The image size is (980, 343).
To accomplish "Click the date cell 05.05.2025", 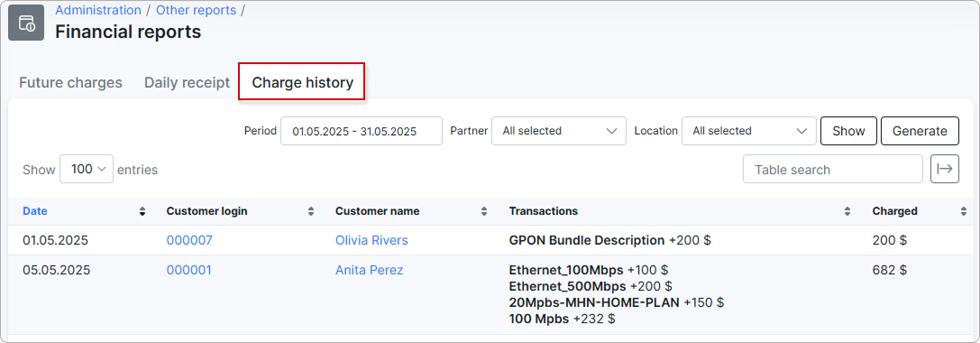I will click(56, 271).
